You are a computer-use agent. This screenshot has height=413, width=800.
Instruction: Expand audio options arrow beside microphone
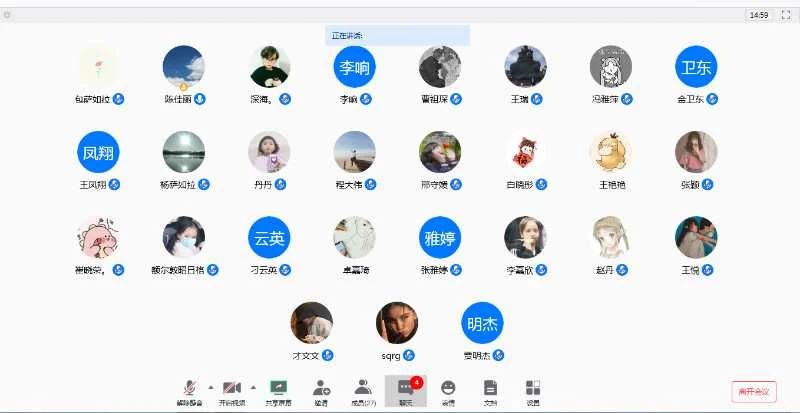[210, 386]
